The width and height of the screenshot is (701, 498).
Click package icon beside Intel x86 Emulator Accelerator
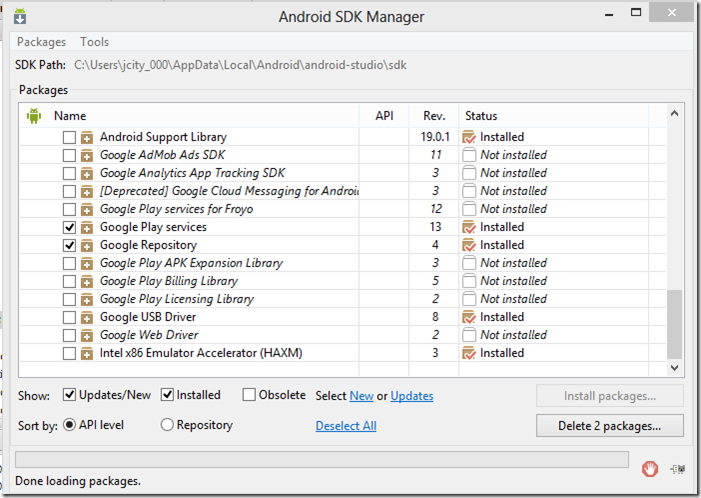[x=87, y=353]
